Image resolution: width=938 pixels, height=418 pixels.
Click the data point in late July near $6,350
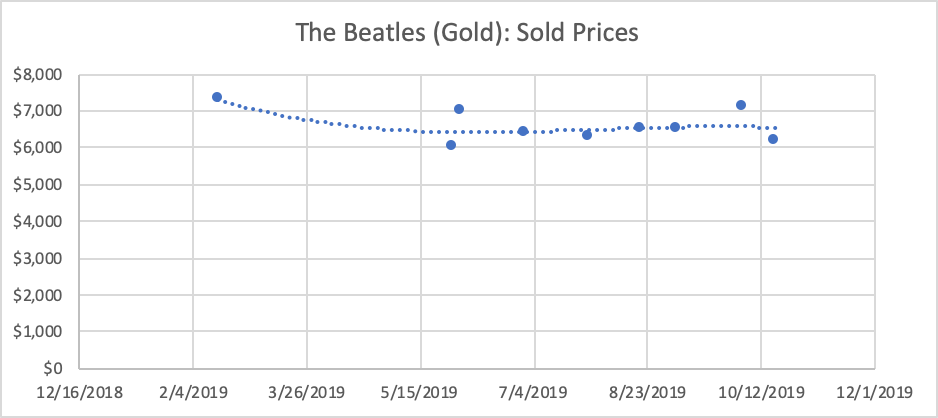point(587,135)
